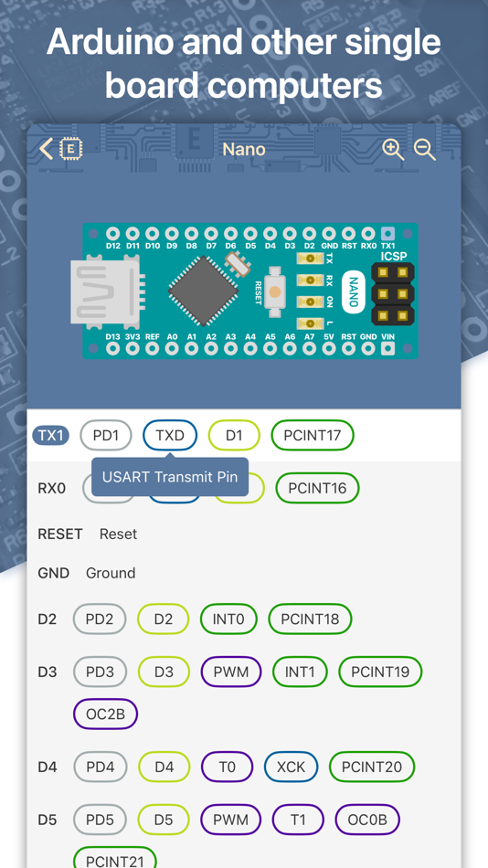Tap the T1 tag in D5 row
488x868 pixels.
pos(298,820)
